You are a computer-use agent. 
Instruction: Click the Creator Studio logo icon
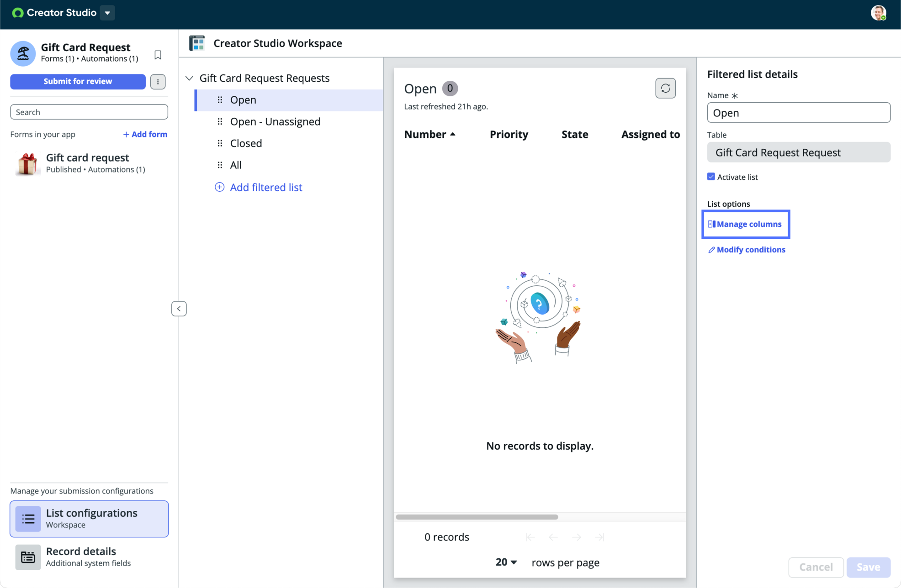[17, 13]
